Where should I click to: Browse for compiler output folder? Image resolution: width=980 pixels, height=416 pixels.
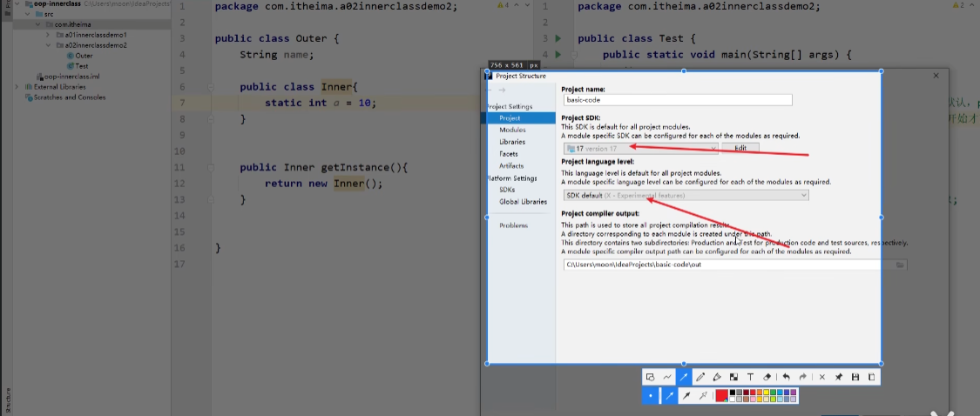tap(900, 265)
